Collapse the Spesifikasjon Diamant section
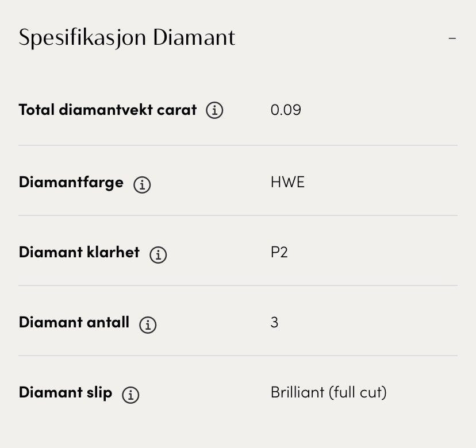Viewport: 476px width, 448px height. click(452, 38)
